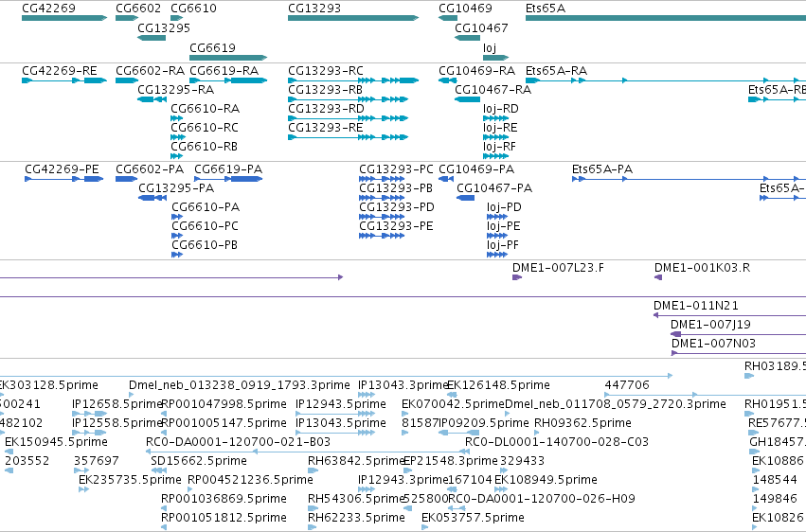Click Dmel_neb_013238_0919_1793.3prime alignment
This screenshot has width=806, height=532.
tap(239, 385)
